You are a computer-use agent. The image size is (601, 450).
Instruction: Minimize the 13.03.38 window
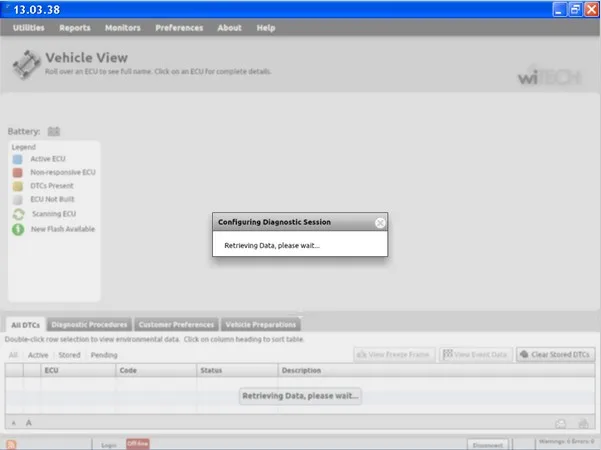point(559,10)
